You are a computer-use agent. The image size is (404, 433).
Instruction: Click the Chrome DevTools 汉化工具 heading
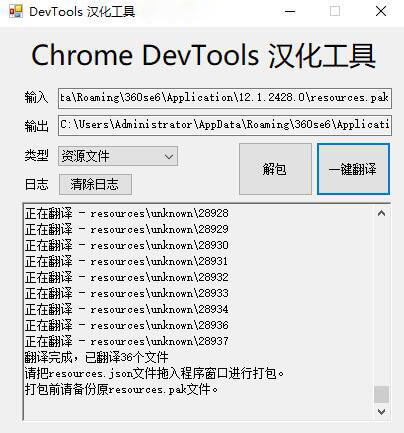203,56
